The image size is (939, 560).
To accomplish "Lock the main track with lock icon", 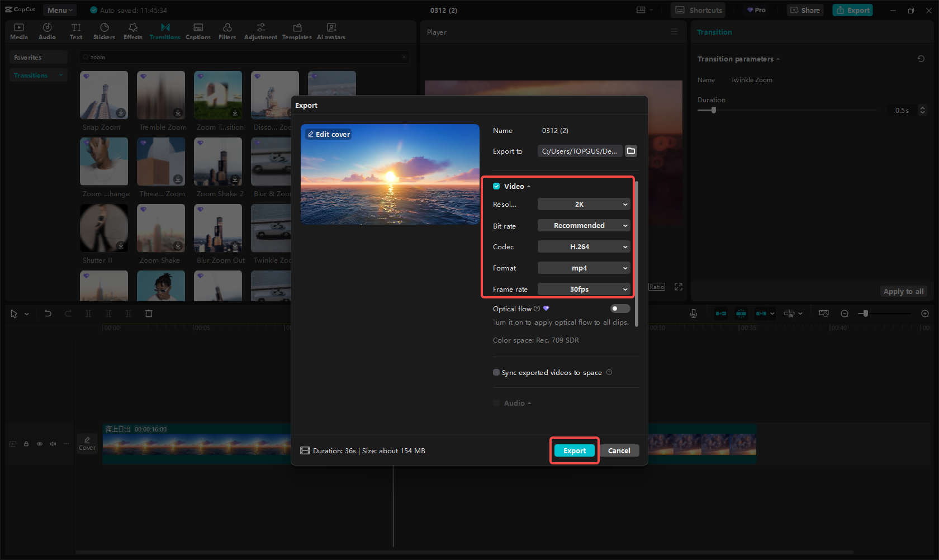I will pyautogui.click(x=26, y=444).
